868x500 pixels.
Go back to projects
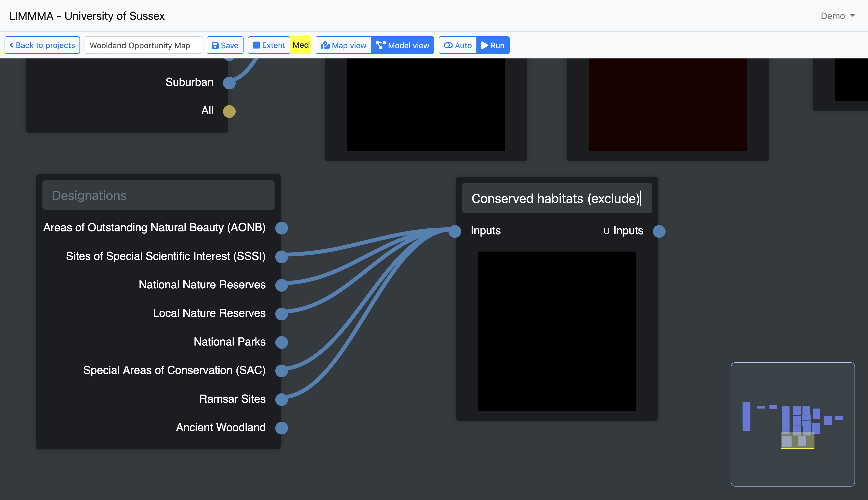[x=42, y=45]
